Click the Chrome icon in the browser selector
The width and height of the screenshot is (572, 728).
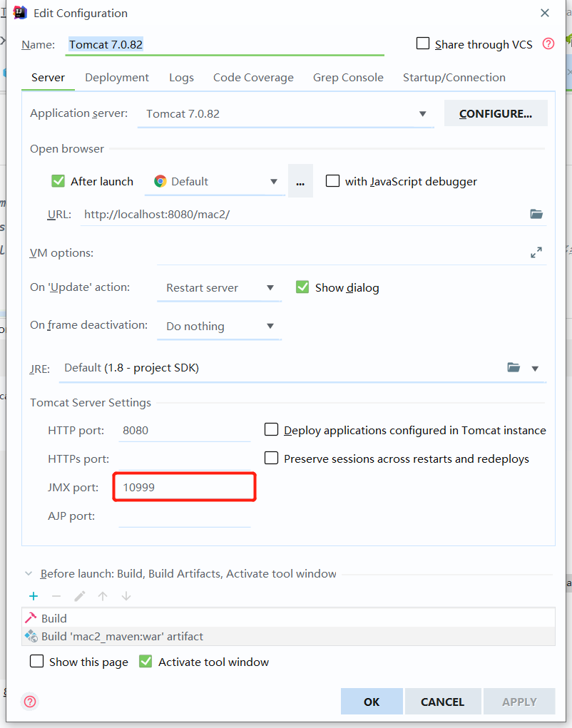tap(160, 182)
